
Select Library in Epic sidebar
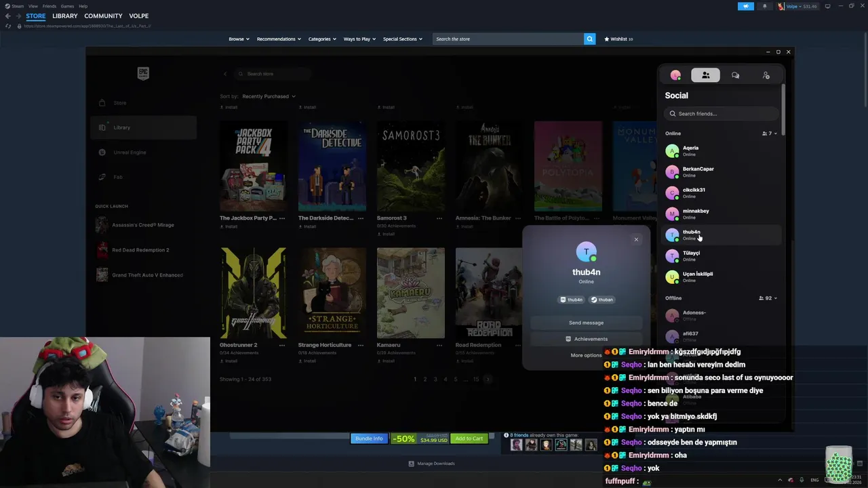(143, 127)
